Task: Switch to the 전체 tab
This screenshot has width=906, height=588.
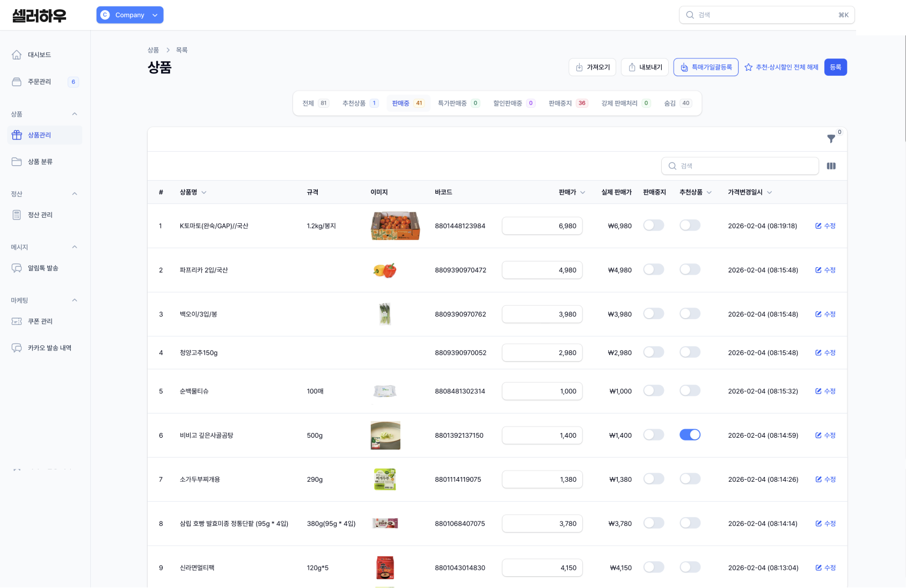Action: tap(315, 103)
